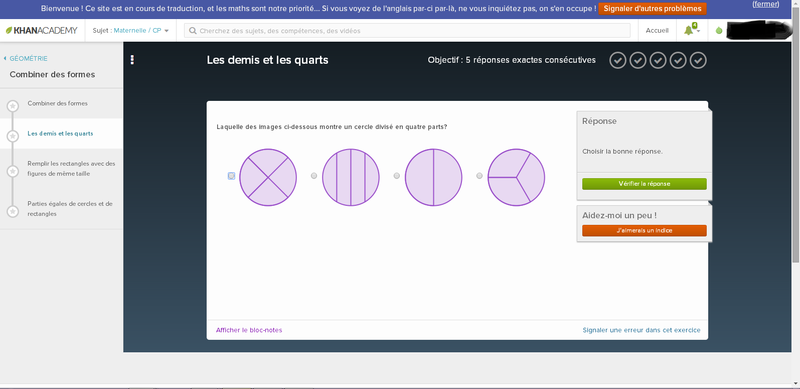Click the three-vertical-line circle image
Image resolution: width=800 pixels, height=389 pixels.
351,177
